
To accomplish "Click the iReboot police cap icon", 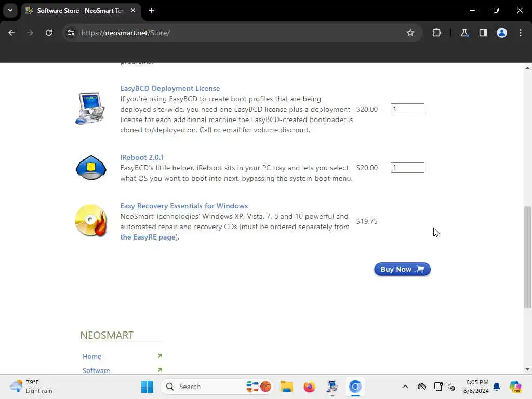I will tap(91, 168).
